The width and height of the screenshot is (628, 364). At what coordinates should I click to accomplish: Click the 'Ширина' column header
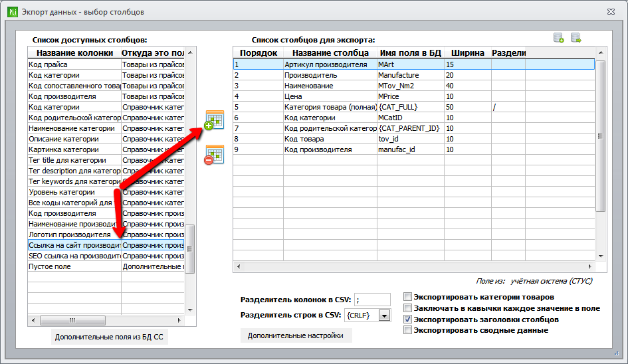coord(468,53)
